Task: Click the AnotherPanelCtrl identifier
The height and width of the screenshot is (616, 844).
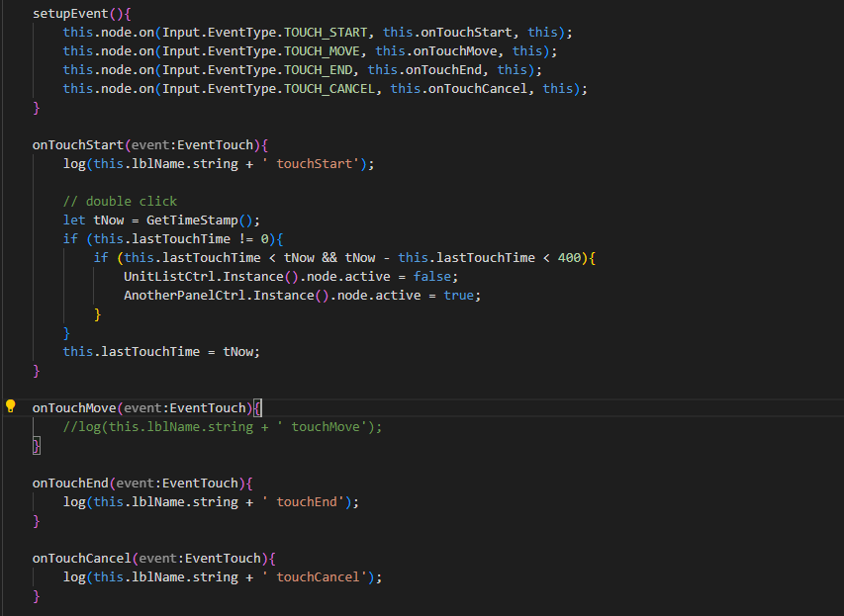Action: (x=185, y=296)
